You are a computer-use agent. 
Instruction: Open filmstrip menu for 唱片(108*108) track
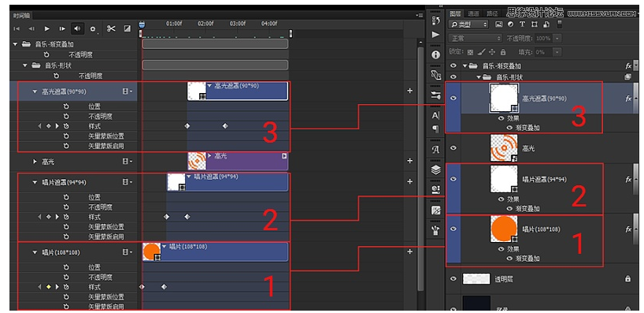click(x=128, y=252)
